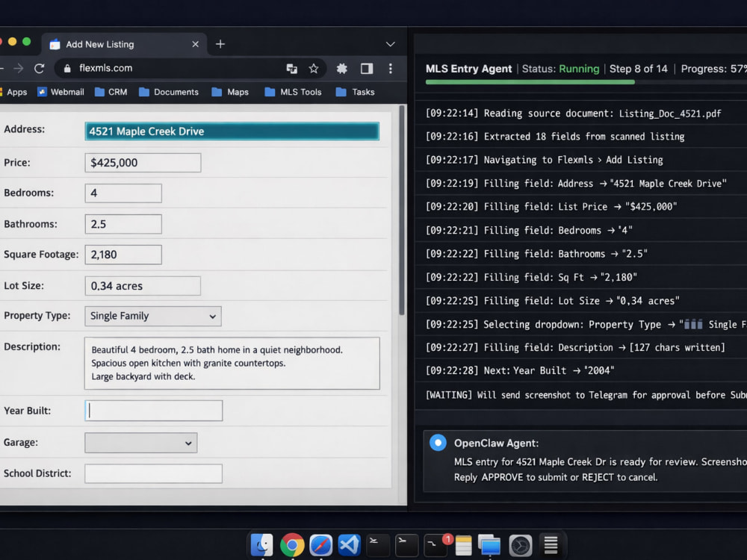
Task: Click log line 'Filling field: Bedrooms'
Action: tap(529, 231)
